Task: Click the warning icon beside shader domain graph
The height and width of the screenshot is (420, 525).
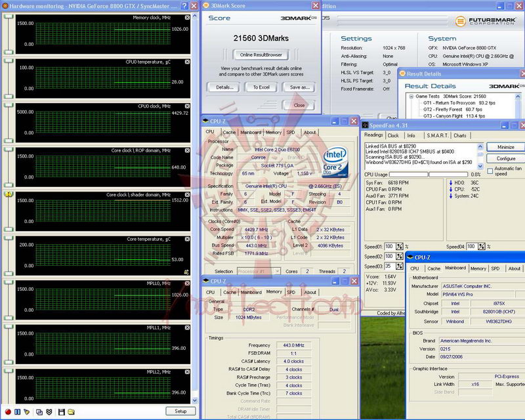Action: [x=8, y=194]
